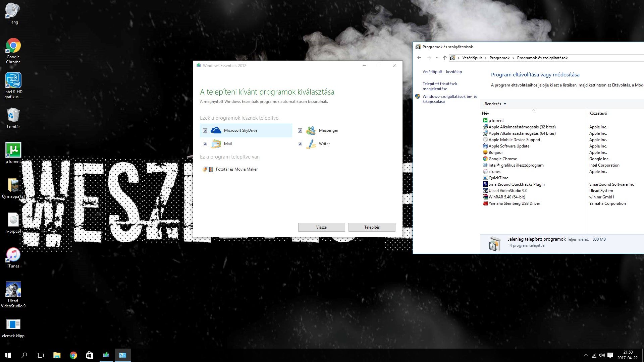Click the Microsoft SkyDrive cloud icon
The image size is (644, 362).
[x=216, y=130]
